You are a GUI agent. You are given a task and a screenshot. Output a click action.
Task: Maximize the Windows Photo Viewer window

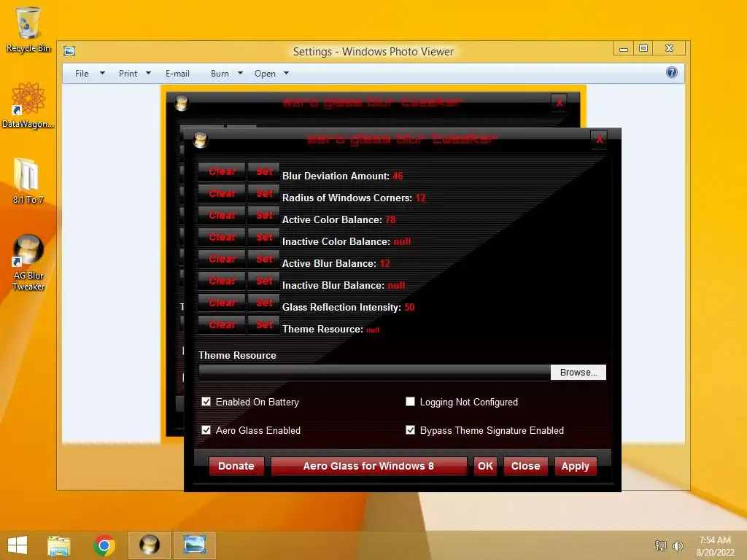point(643,49)
